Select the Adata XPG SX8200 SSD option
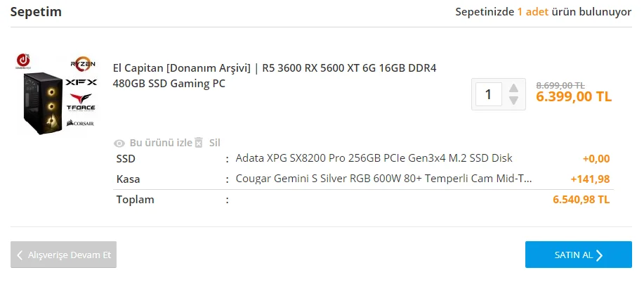The height and width of the screenshot is (282, 644). click(374, 158)
